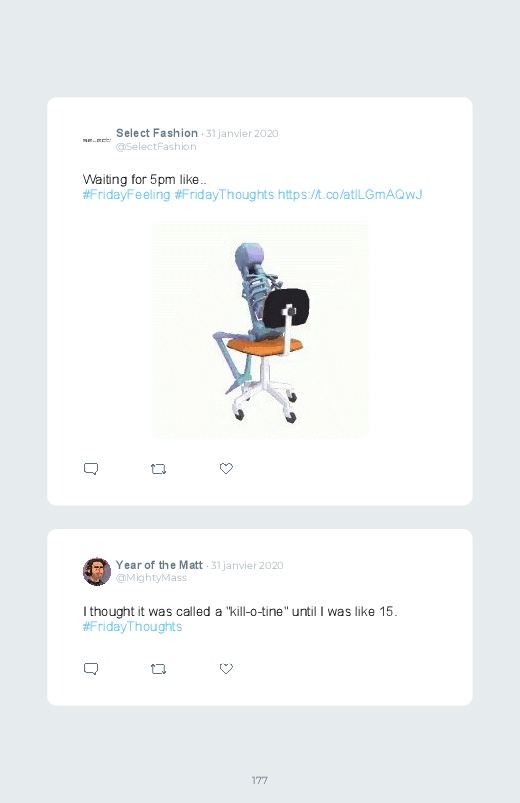The width and height of the screenshot is (520, 803).
Task: Click the Year of the Matt display name
Action: (159, 565)
